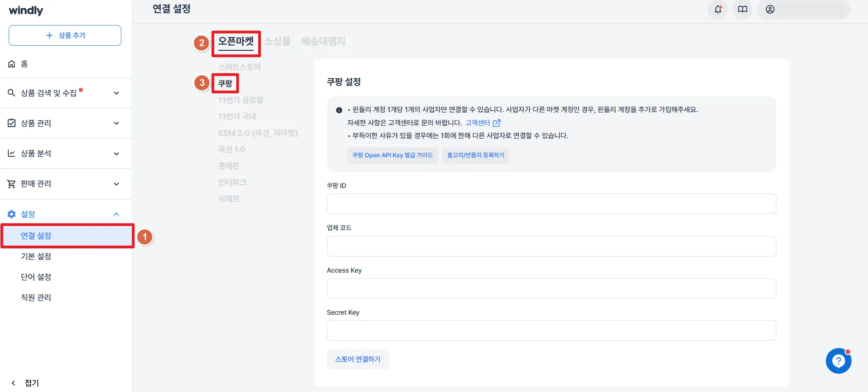Image resolution: width=868 pixels, height=392 pixels.
Task: Click the external link icon beside 고객센터
Action: pyautogui.click(x=497, y=123)
